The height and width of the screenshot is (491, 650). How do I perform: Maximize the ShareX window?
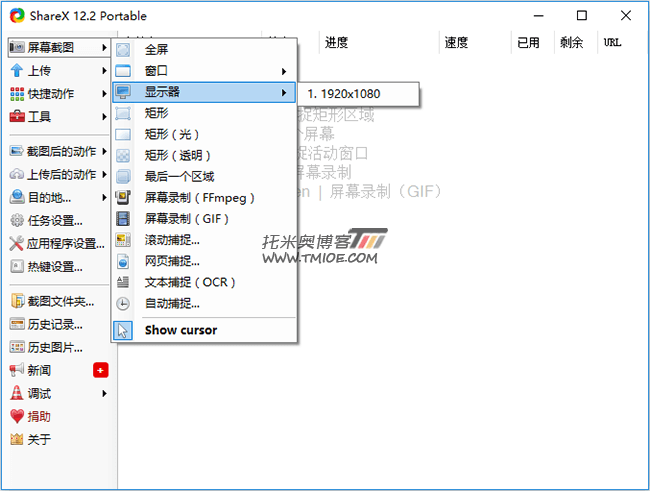pyautogui.click(x=582, y=16)
